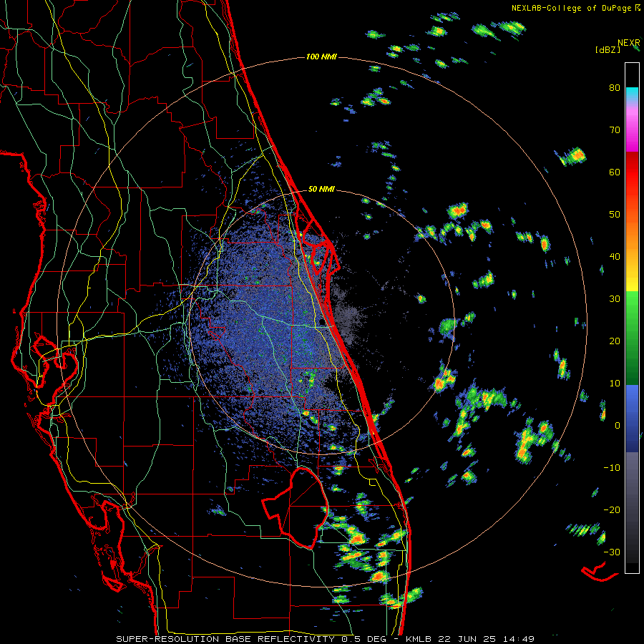Click the magenta section of the reflectivity color bar
The image size is (644, 644).
[x=632, y=130]
